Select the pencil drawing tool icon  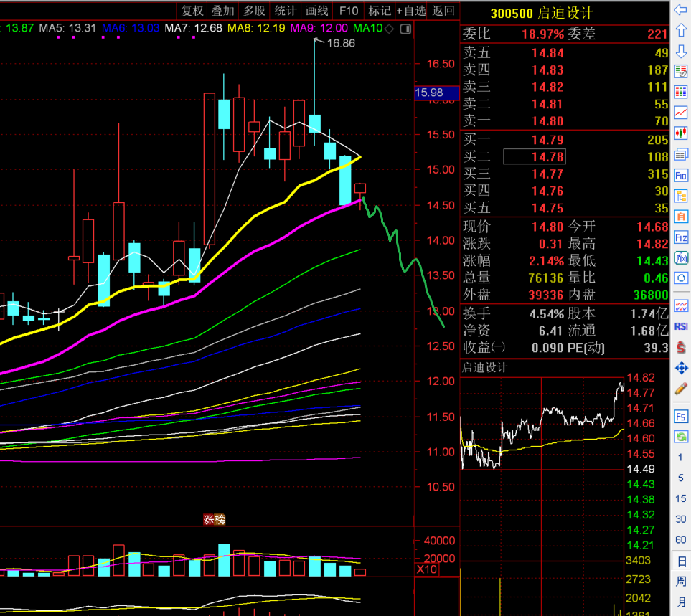[681, 389]
